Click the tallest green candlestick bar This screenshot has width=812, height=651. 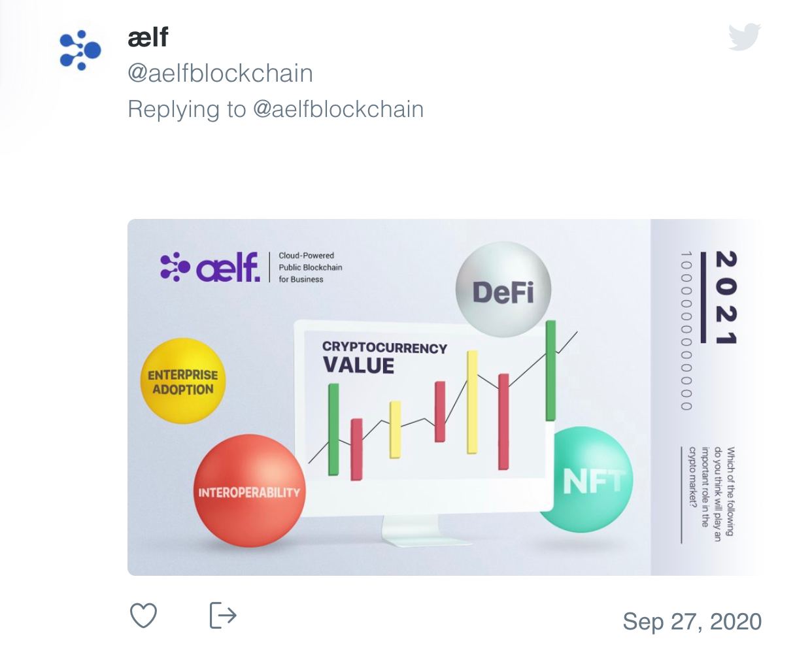[550, 370]
